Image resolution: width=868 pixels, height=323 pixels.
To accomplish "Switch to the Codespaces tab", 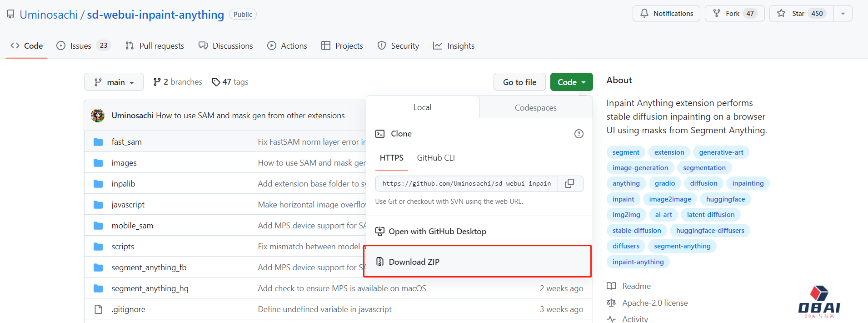I will point(535,108).
